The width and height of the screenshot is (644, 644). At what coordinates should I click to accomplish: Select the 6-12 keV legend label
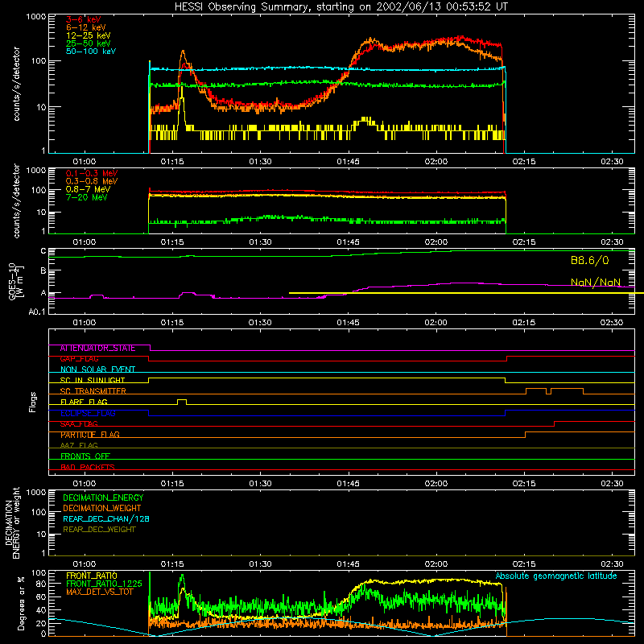tap(86, 27)
